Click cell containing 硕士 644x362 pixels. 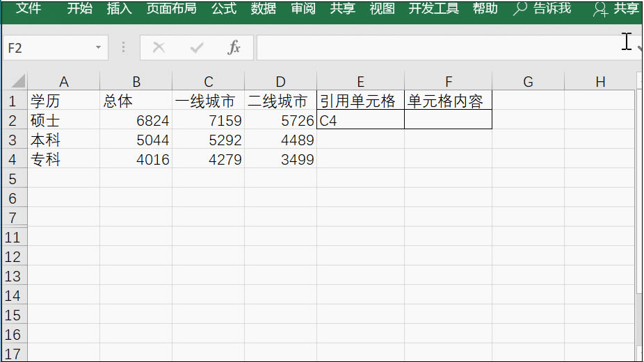pos(64,120)
